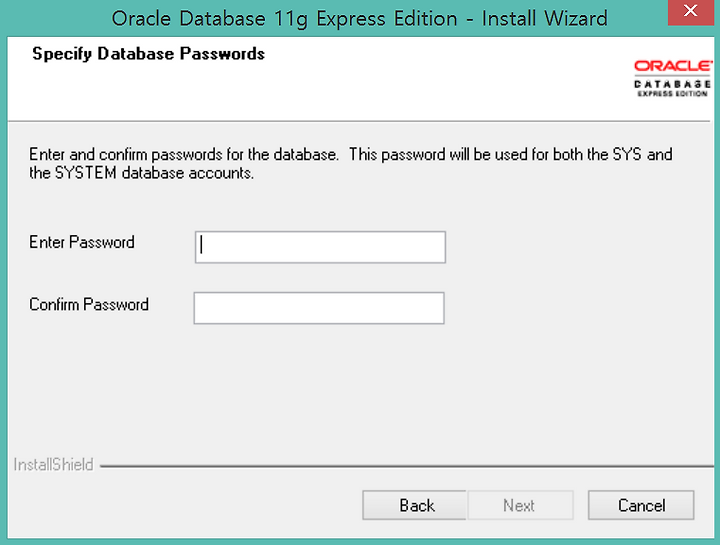720x545 pixels.
Task: Click the InstallShield branding text
Action: coord(53,465)
